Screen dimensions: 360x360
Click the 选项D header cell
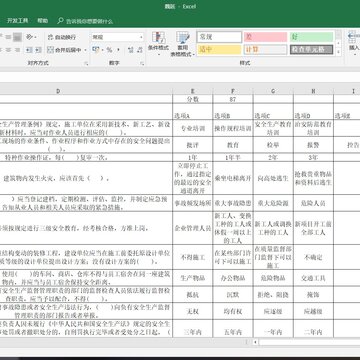click(313, 111)
